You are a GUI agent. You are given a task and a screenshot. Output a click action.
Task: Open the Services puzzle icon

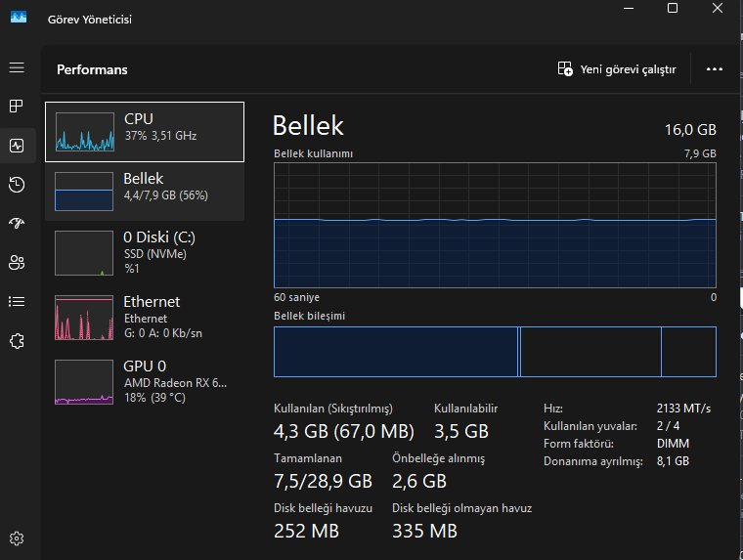(x=17, y=340)
